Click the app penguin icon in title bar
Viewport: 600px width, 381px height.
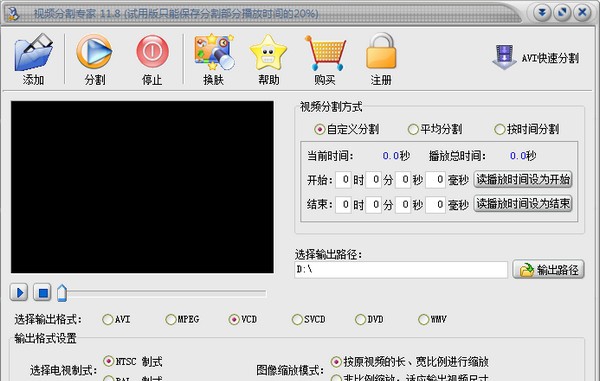click(13, 14)
